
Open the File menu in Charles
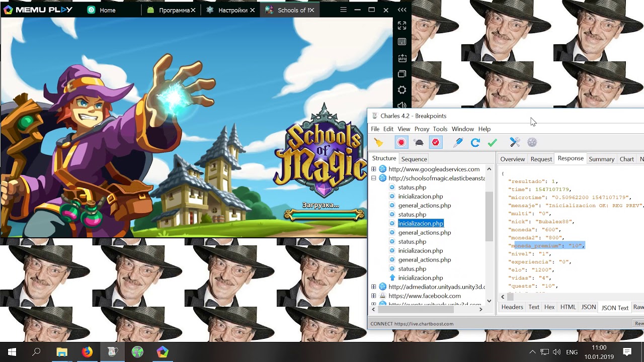(375, 129)
